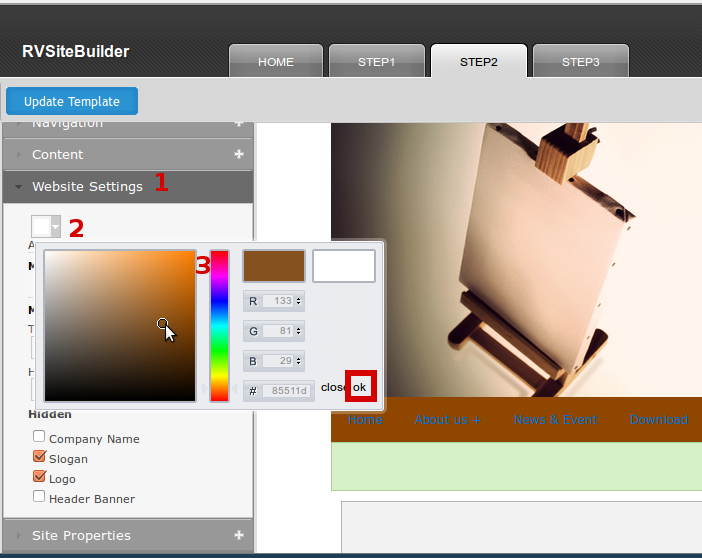The height and width of the screenshot is (558, 702).
Task: Click the collapse arrow beside Website Settings
Action: [x=19, y=187]
